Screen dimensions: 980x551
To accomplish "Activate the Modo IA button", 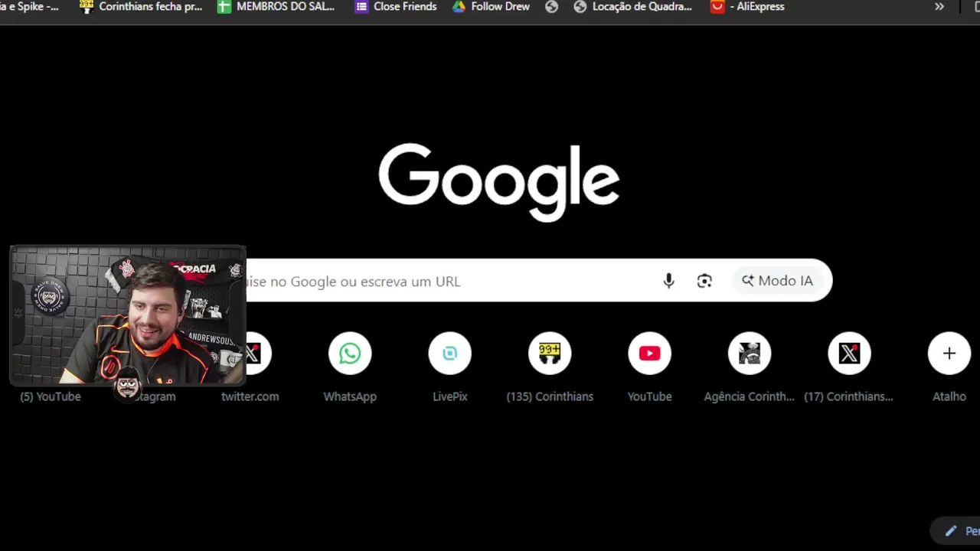I will [x=777, y=281].
